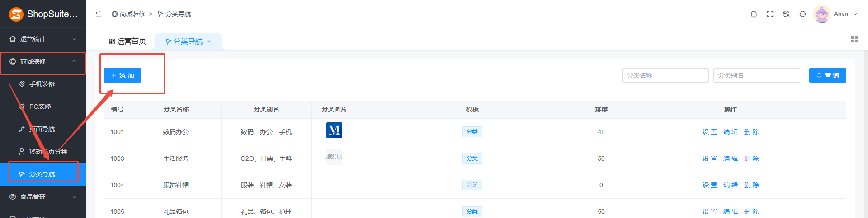Close the 分类导航 tab
Image resolution: width=868 pixels, height=218 pixels.
click(209, 42)
